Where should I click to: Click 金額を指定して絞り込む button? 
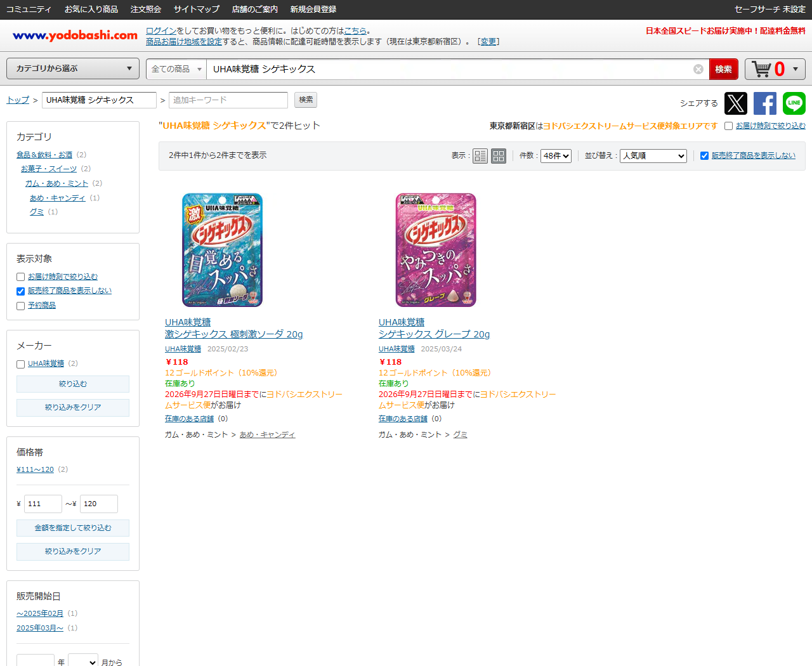point(73,528)
